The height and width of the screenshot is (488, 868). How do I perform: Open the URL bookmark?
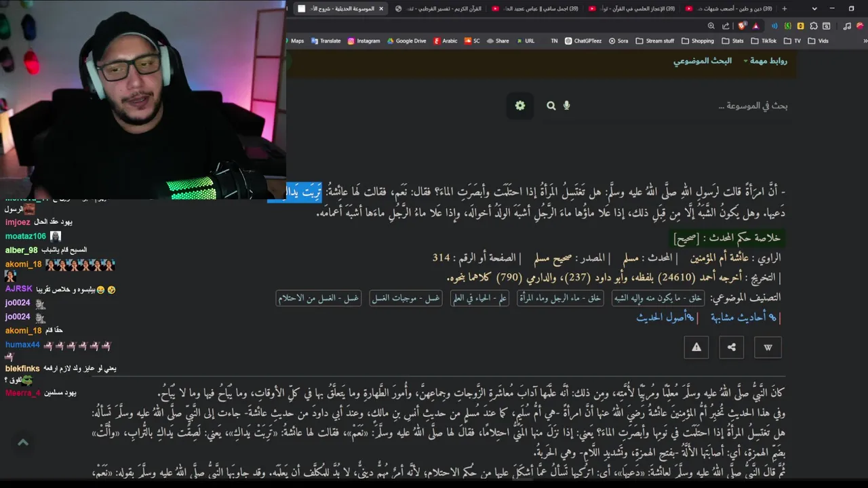pyautogui.click(x=526, y=41)
